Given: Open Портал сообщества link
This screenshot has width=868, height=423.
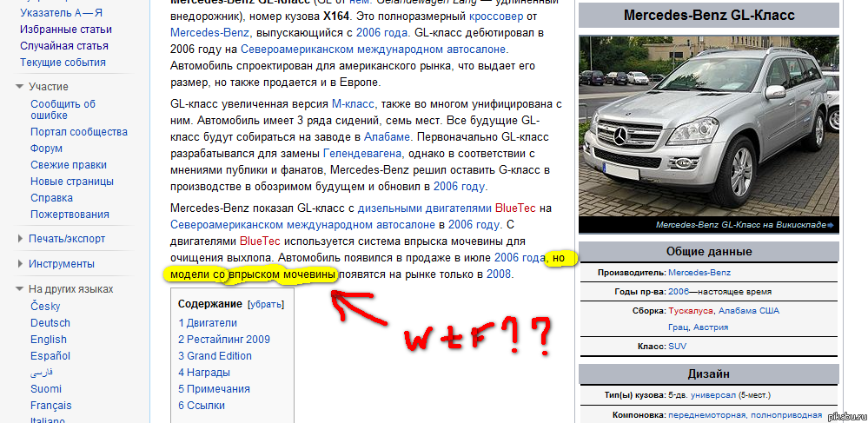Looking at the screenshot, I should pos(79,132).
